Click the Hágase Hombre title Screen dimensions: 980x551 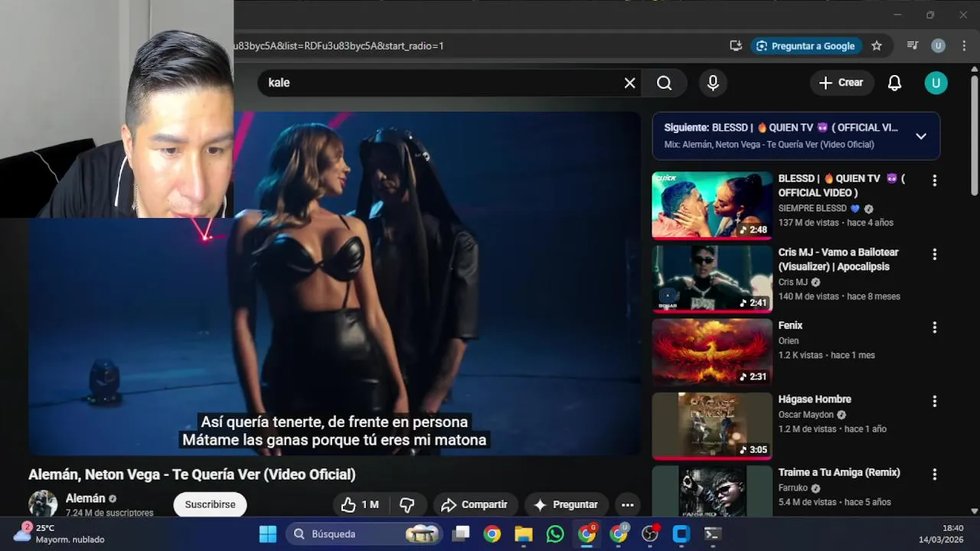click(x=815, y=399)
